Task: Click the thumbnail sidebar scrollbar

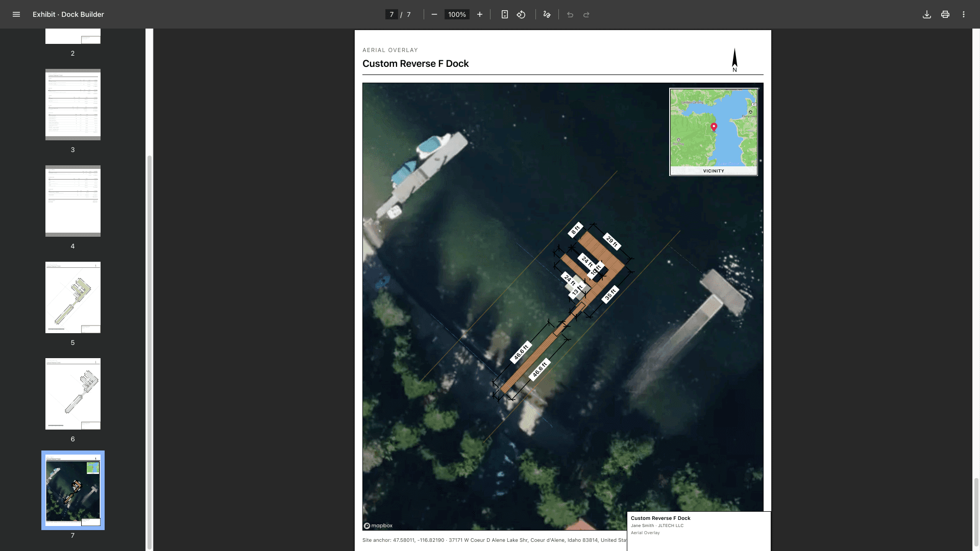Action: click(x=150, y=352)
